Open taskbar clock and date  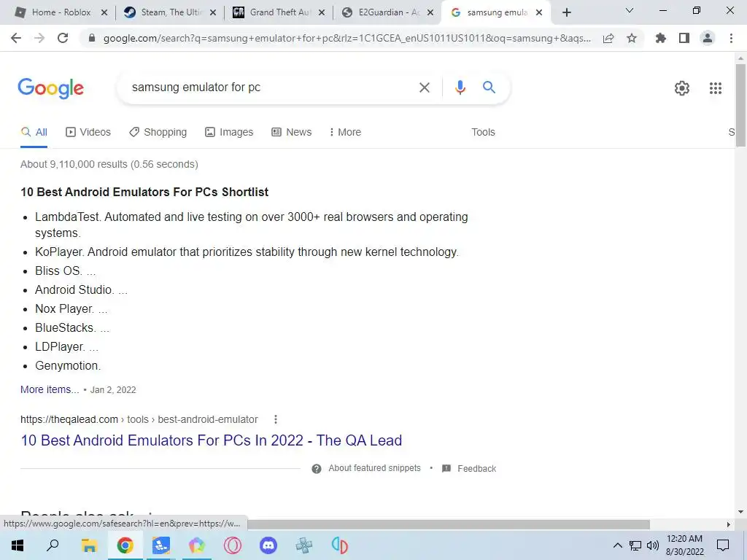click(684, 545)
